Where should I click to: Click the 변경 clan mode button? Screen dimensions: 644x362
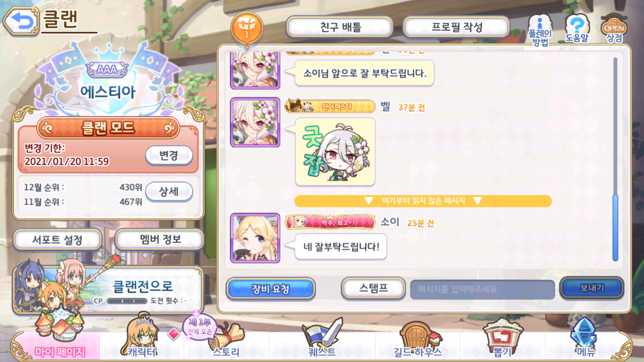coord(169,155)
